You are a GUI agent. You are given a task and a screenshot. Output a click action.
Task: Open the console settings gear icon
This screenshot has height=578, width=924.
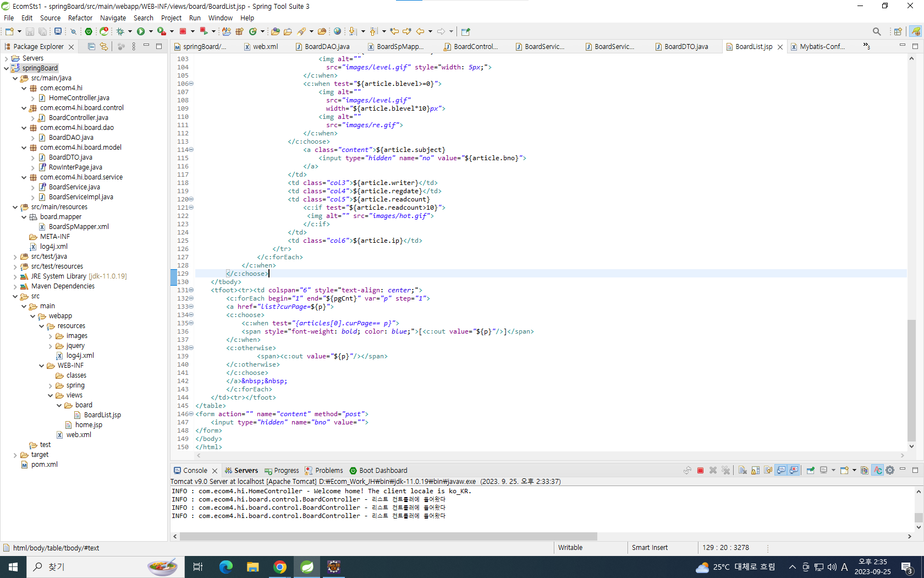point(890,471)
